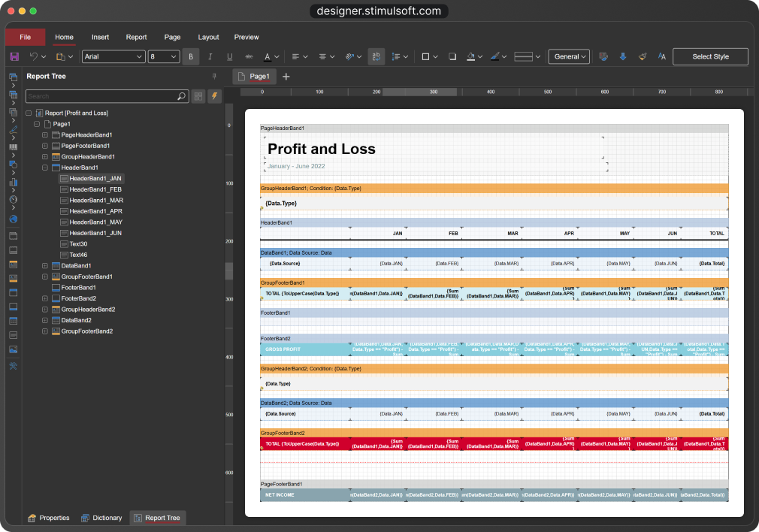Collapse the HeaderBand1 tree node
Screen dimensions: 759x532
[45, 168]
